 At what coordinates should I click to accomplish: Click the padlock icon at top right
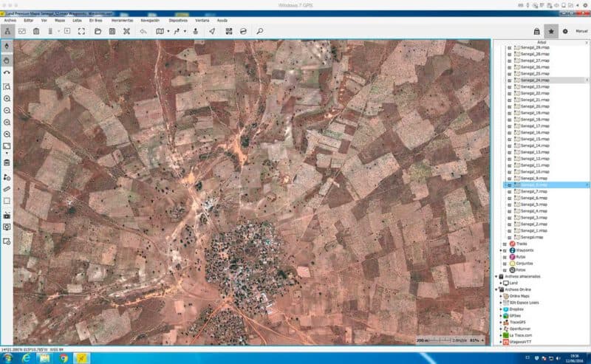(x=537, y=31)
